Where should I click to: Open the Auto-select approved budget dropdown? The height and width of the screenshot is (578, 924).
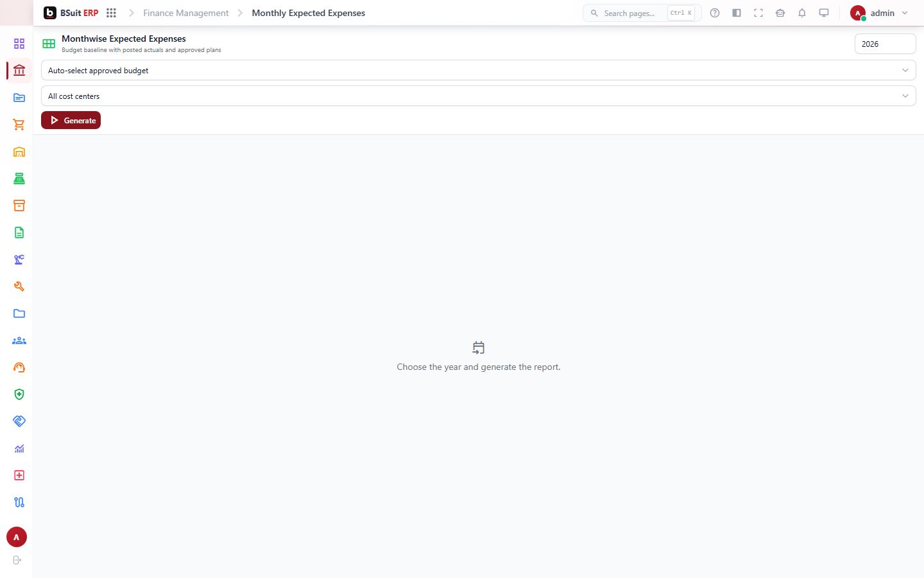(478, 71)
